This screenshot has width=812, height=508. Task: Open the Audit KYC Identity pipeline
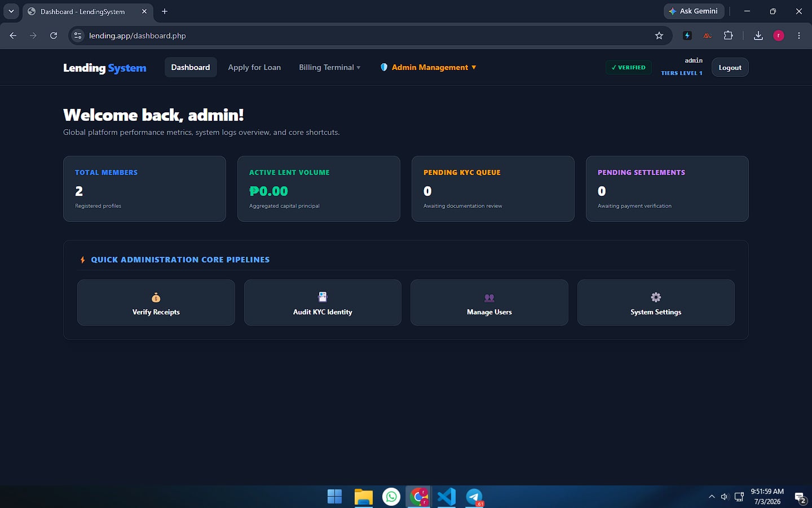pos(323,303)
